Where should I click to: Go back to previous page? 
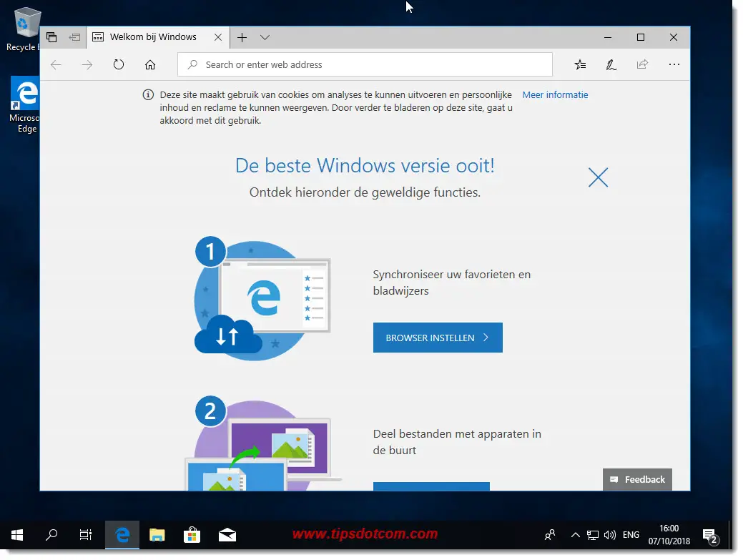[56, 65]
